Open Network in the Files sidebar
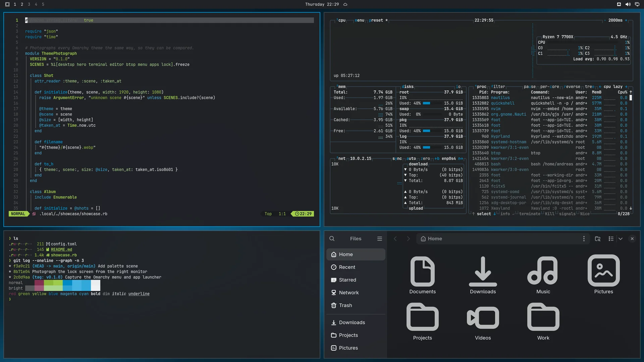The height and width of the screenshot is (362, 644). click(356, 293)
